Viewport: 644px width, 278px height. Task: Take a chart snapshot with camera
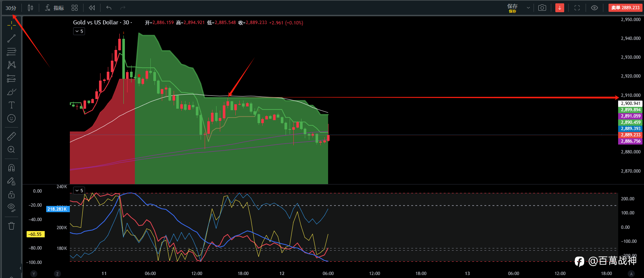pos(542,8)
